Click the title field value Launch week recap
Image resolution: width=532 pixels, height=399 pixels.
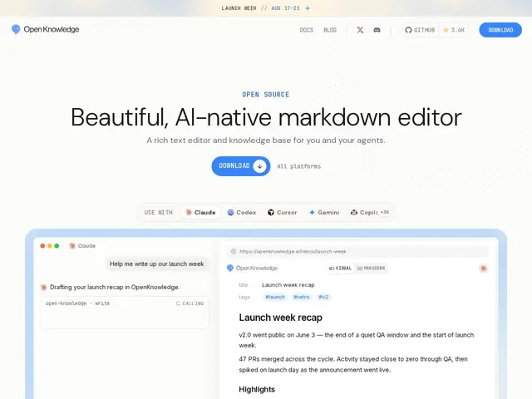click(x=288, y=285)
